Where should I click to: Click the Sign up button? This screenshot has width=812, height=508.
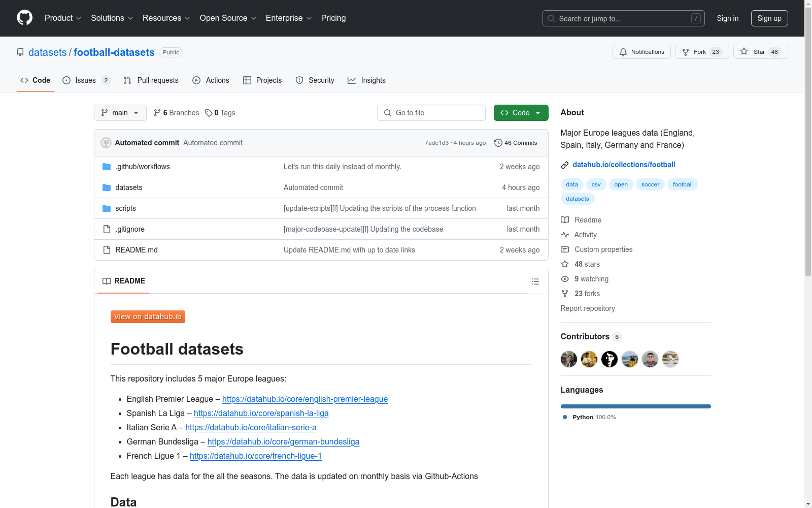(769, 18)
